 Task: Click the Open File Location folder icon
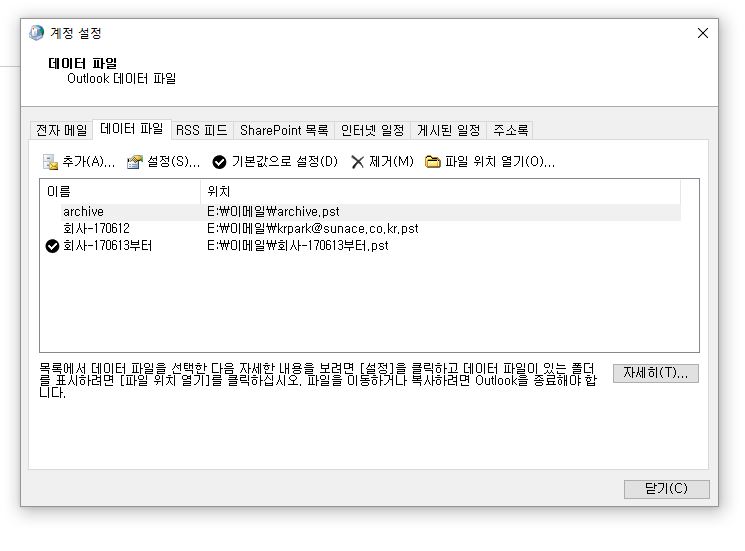click(x=432, y=162)
